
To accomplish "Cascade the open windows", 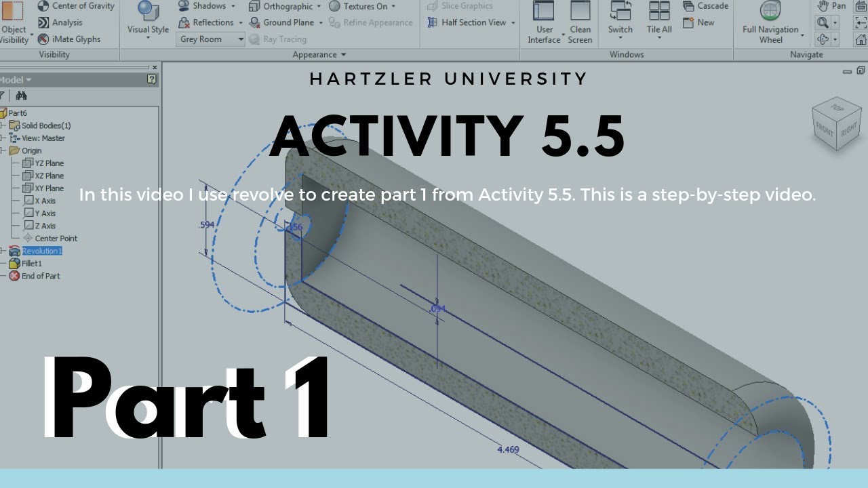I will click(x=705, y=6).
